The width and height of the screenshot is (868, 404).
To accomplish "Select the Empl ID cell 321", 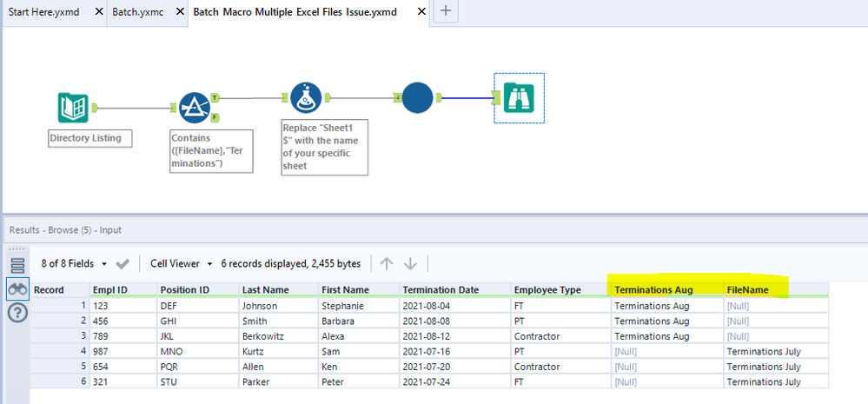I will (x=123, y=382).
